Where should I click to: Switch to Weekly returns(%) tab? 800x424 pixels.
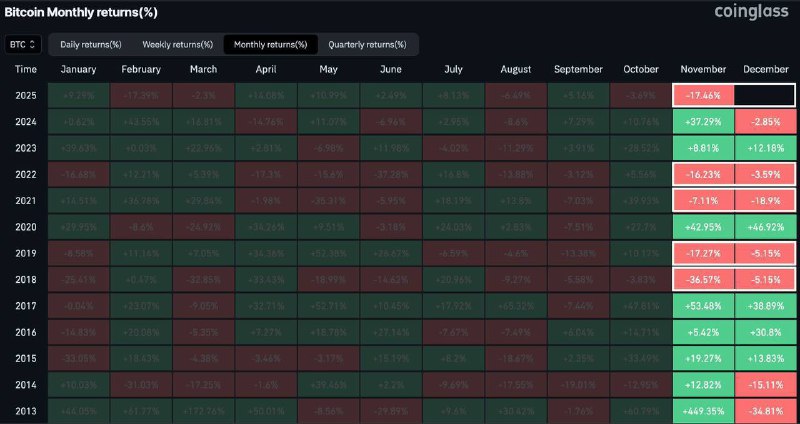click(177, 45)
